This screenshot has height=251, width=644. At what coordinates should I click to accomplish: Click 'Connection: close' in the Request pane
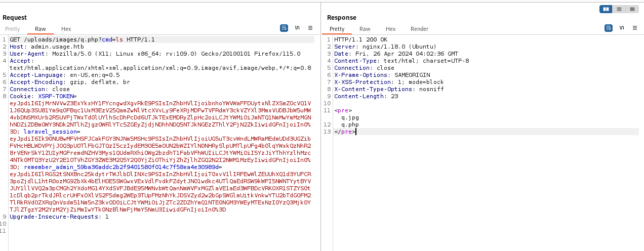[40, 89]
